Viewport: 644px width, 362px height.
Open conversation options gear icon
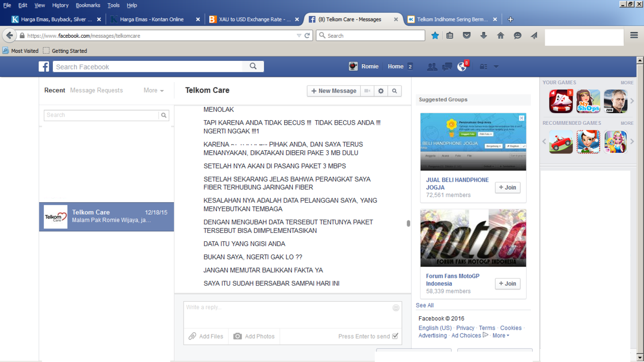[381, 91]
